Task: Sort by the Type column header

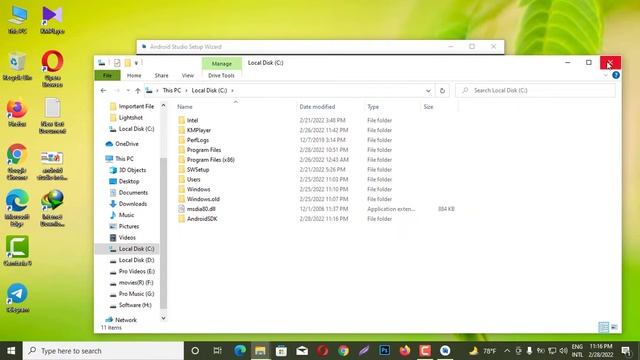Action: (373, 107)
